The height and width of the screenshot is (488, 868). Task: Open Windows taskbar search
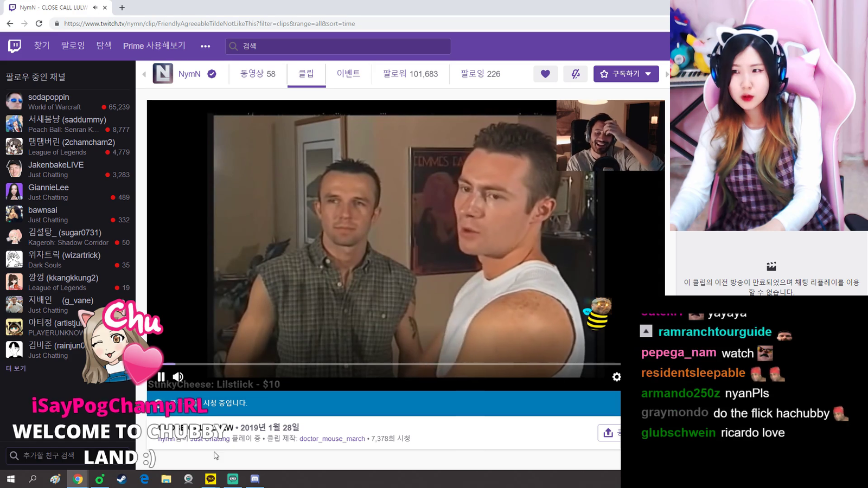33,479
